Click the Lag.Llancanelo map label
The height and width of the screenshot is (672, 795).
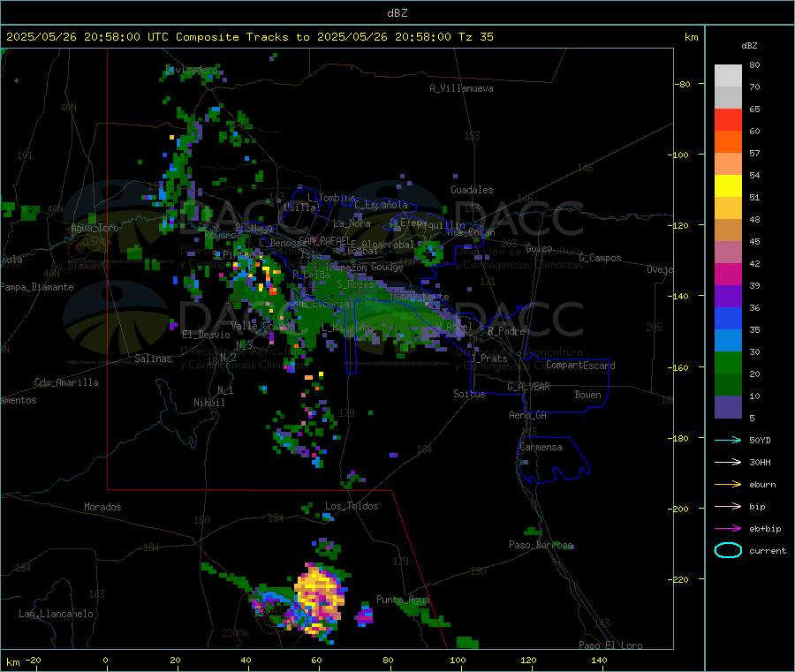(x=56, y=614)
